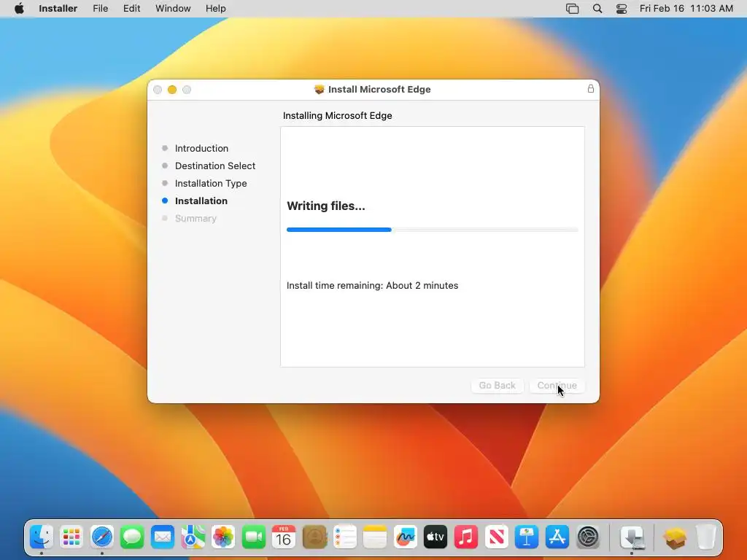Open the Apple menu
Image resolution: width=747 pixels, height=560 pixels.
coord(19,9)
